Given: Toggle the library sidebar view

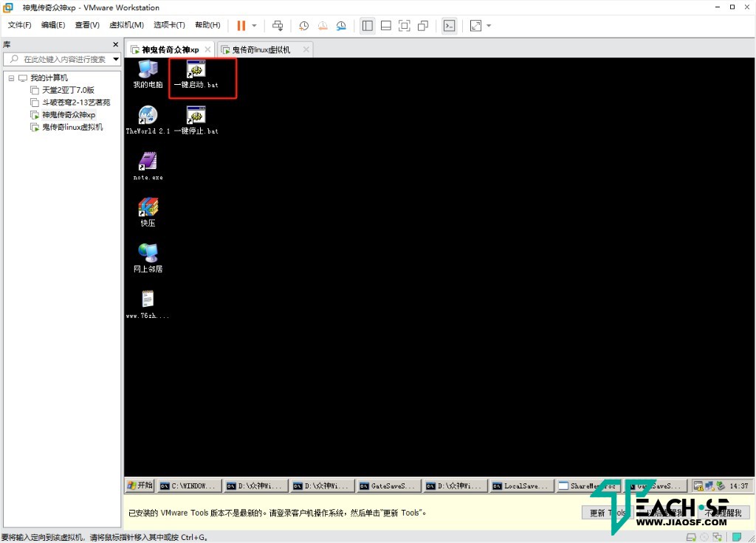Looking at the screenshot, I should 368,26.
